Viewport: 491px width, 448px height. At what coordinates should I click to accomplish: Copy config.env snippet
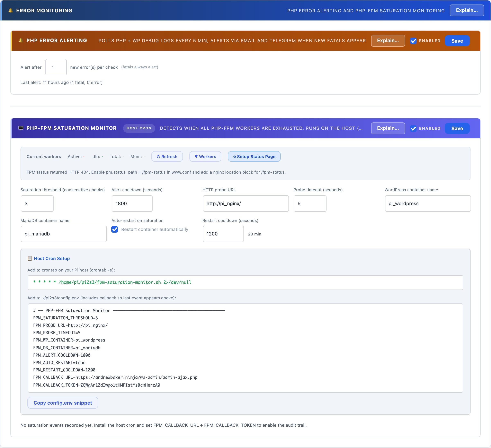point(63,403)
